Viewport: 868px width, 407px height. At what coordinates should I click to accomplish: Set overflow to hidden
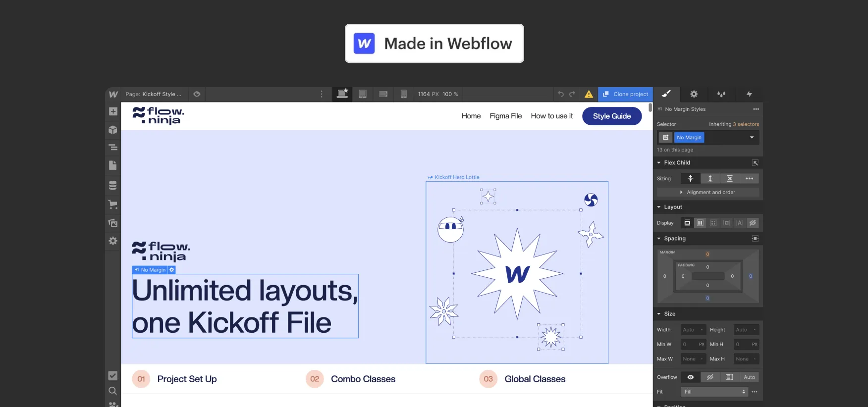(710, 377)
